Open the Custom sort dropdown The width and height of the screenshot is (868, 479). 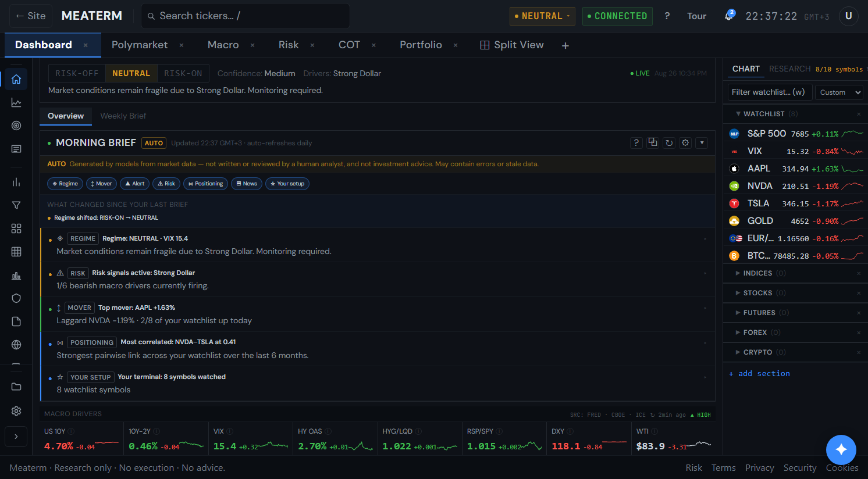click(839, 92)
